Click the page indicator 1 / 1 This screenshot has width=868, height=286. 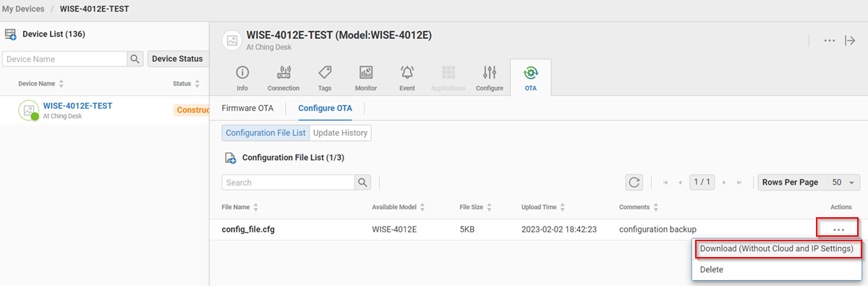702,182
